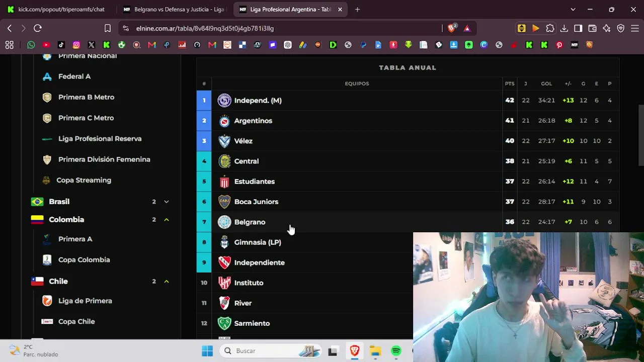Click Vélez in the annual table

(243, 141)
